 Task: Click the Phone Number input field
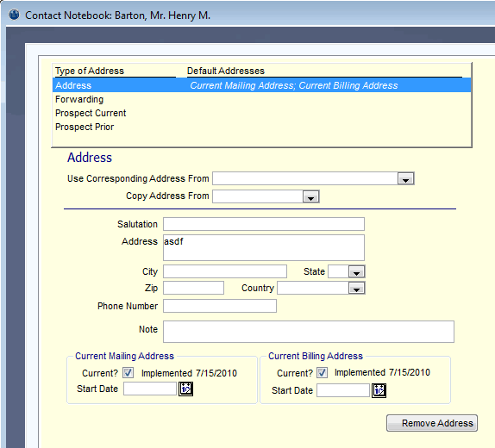(x=220, y=306)
